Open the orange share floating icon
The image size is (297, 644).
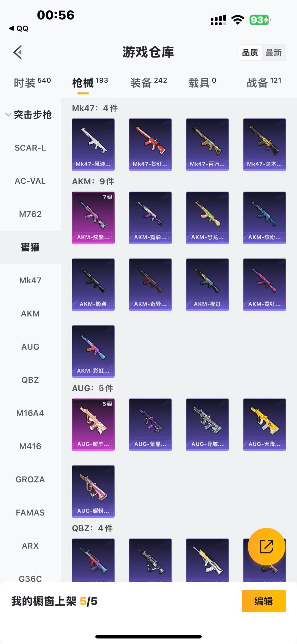point(266,546)
